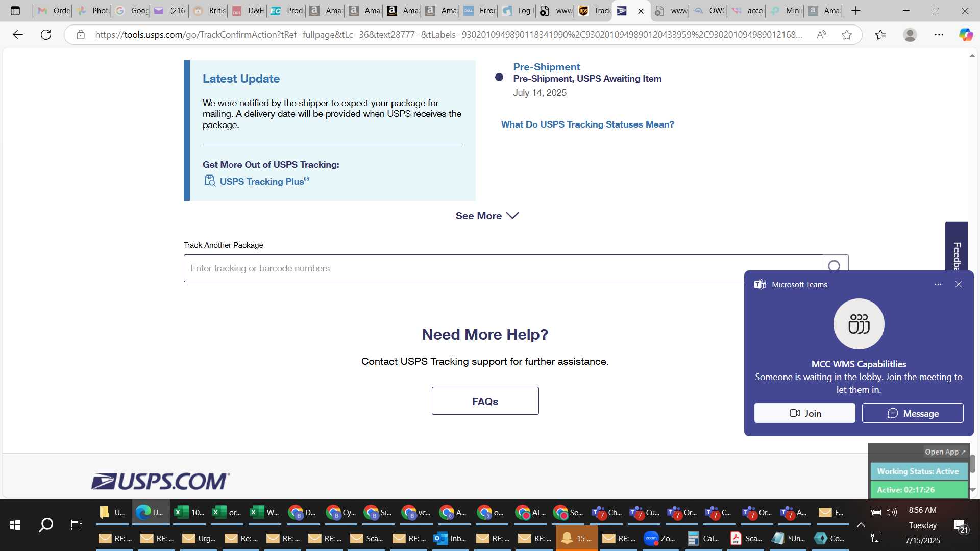The width and height of the screenshot is (980, 551).
Task: Open Edge Settings and more menu
Action: coord(939,35)
